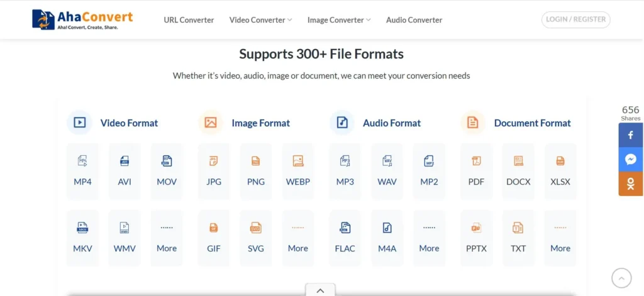
Task: Click the Login / Register button
Action: (575, 19)
